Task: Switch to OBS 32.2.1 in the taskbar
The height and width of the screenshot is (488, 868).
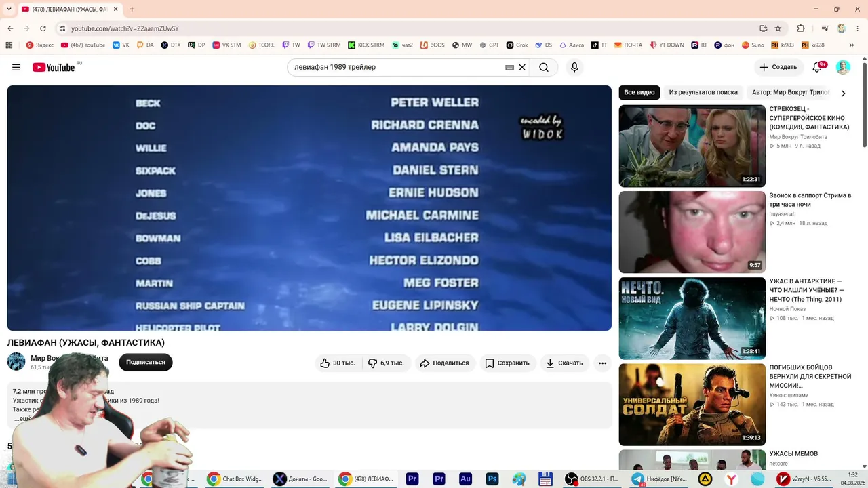Action: click(592, 479)
